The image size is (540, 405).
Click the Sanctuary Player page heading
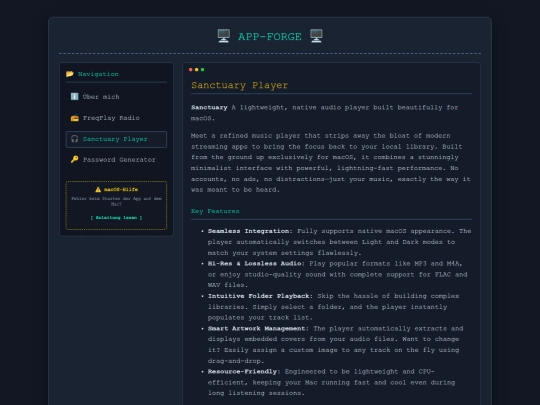pos(239,85)
